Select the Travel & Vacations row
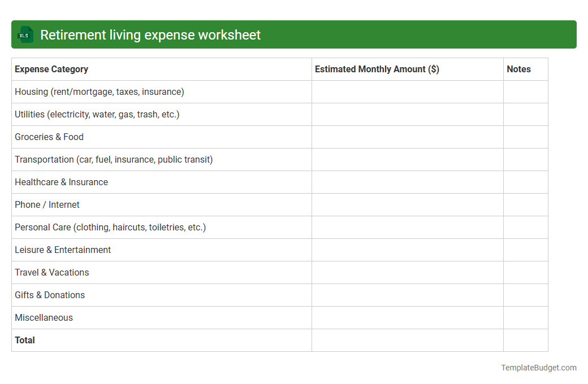The width and height of the screenshot is (588, 384). click(51, 272)
